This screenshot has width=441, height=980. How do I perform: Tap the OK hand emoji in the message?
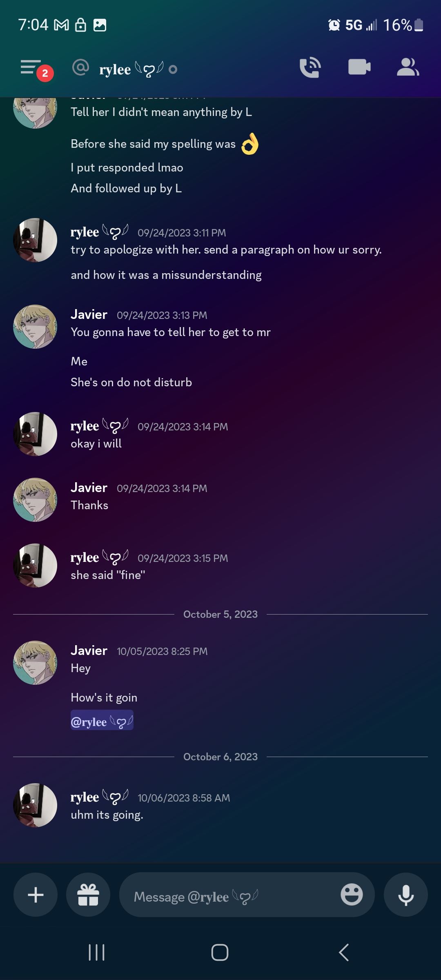pyautogui.click(x=250, y=144)
